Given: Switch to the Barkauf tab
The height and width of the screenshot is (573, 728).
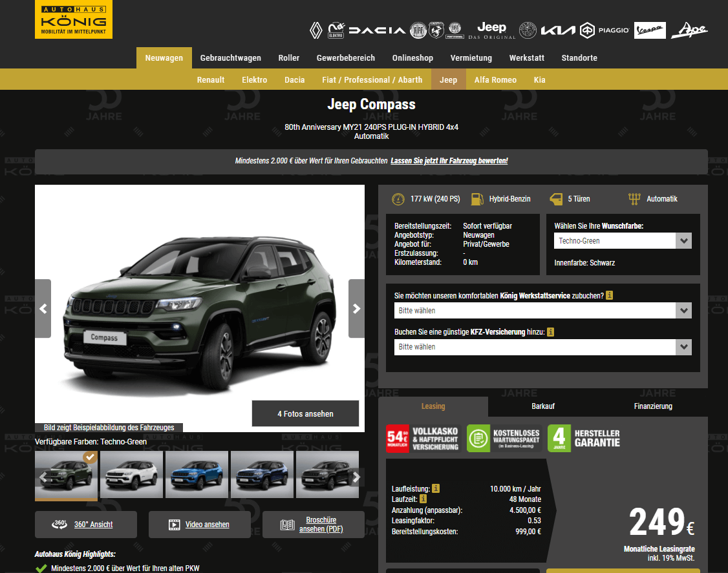Looking at the screenshot, I should pyautogui.click(x=543, y=406).
